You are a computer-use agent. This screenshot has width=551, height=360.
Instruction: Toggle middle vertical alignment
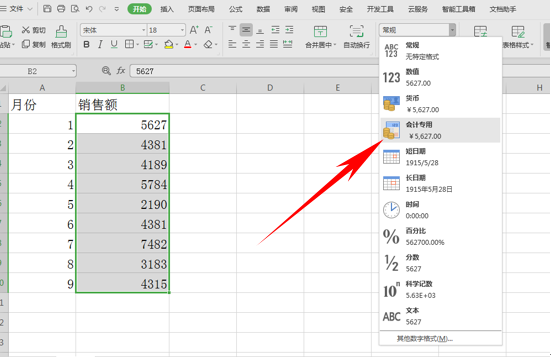click(x=246, y=30)
